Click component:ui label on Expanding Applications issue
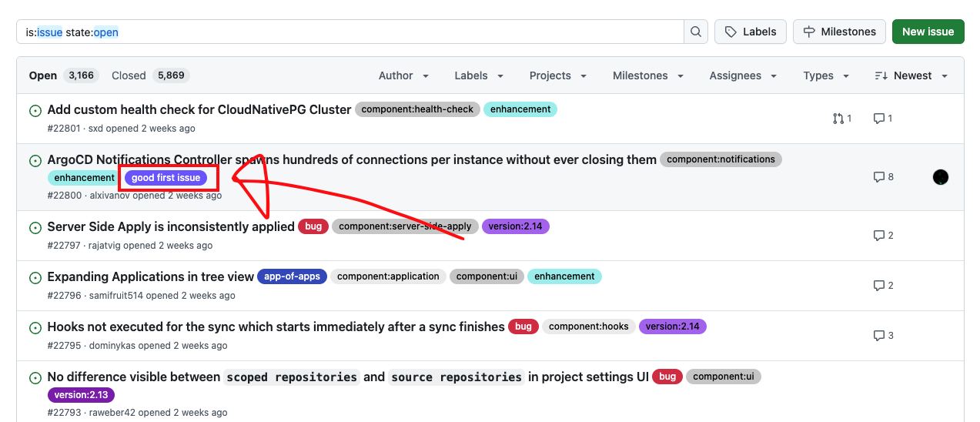The height and width of the screenshot is (422, 980). pyautogui.click(x=487, y=276)
